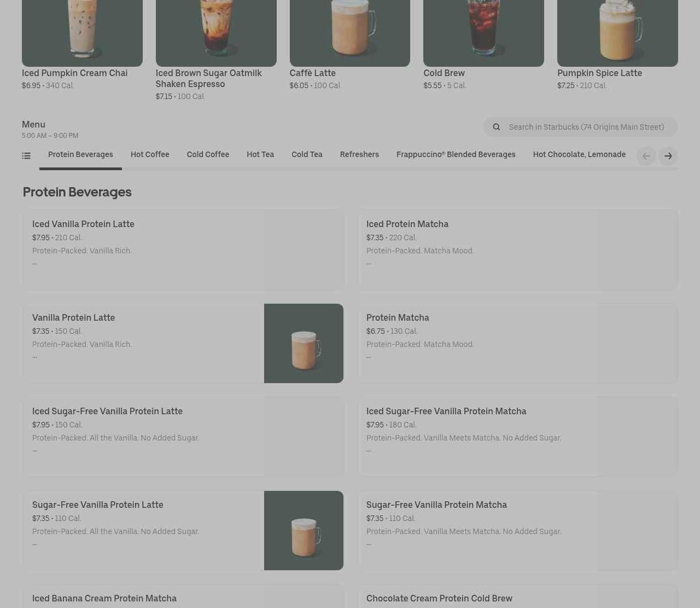This screenshot has width=700, height=608.
Task: Select the Caffè Latte drink photo
Action: point(350,33)
